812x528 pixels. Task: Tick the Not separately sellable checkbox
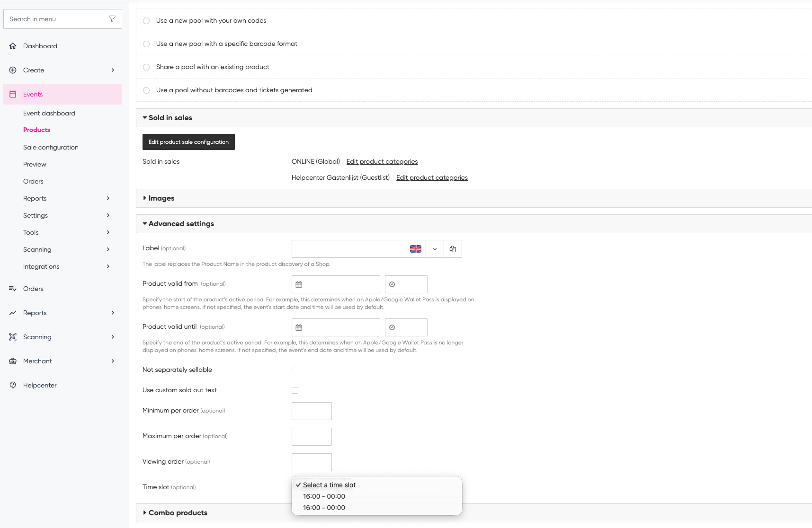coord(295,370)
